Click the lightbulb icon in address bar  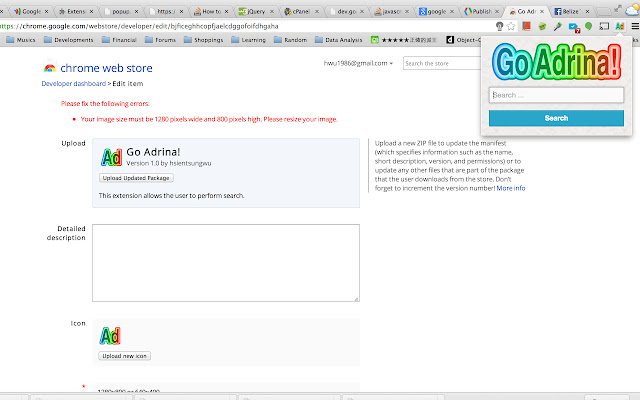pos(499,26)
